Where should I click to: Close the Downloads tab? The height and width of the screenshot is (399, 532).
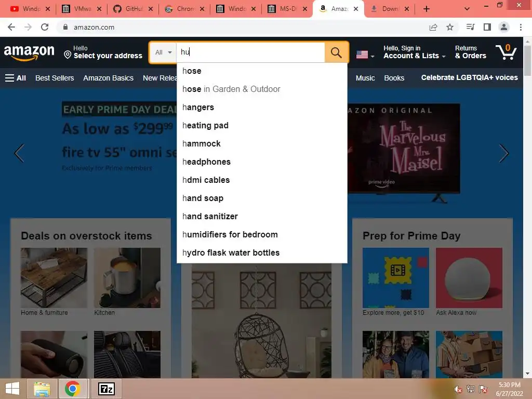(407, 9)
